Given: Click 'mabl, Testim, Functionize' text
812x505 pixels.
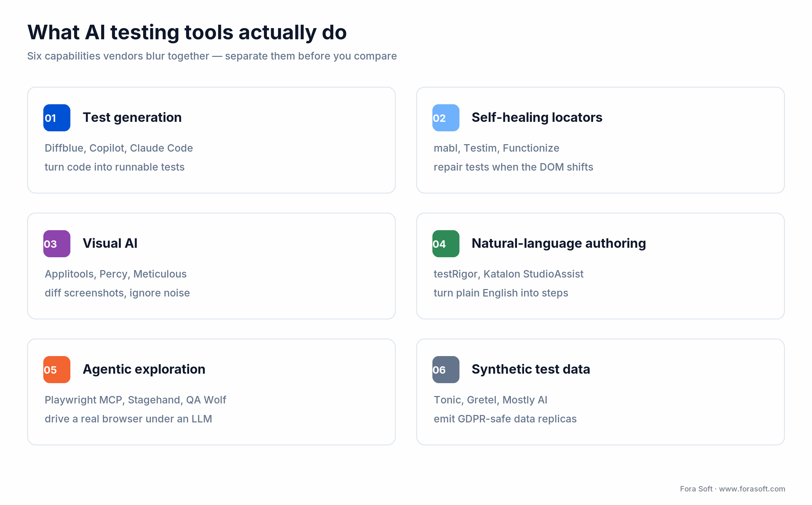Looking at the screenshot, I should (x=497, y=148).
